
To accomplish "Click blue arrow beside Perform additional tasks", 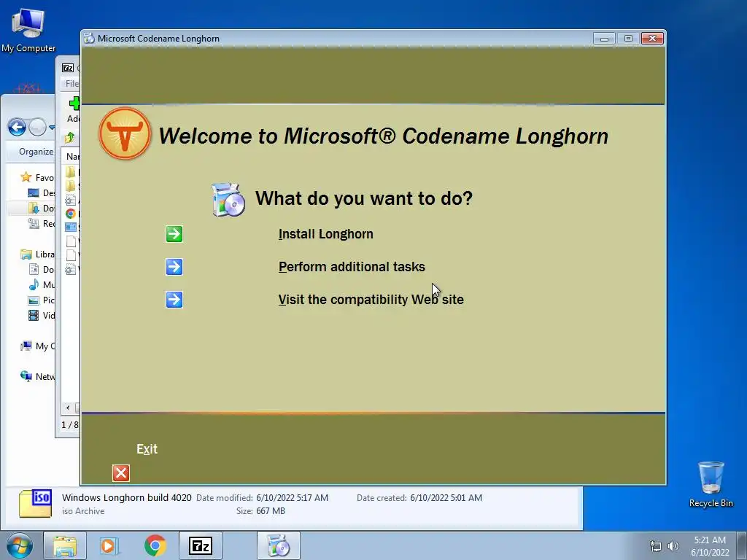I will pos(174,267).
